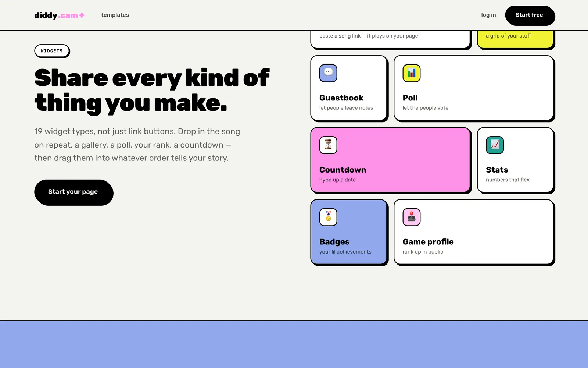Click the WIDGETS pill label
This screenshot has width=588, height=368.
pos(52,51)
